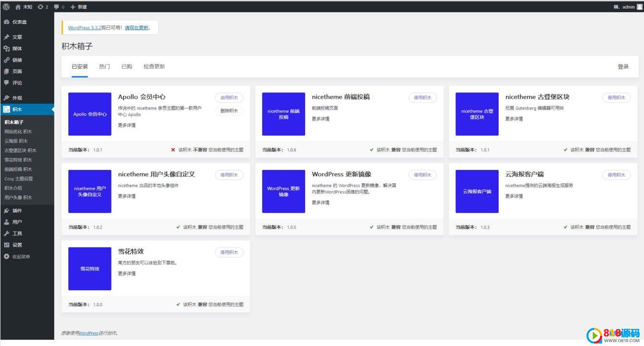The width and height of the screenshot is (644, 346).
Task: Open 更多详情 for 雪花特效
Action: (127, 274)
